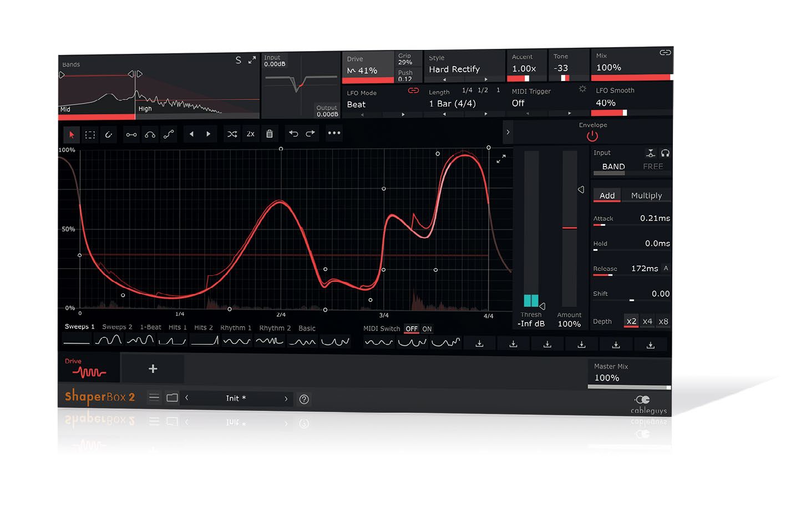Image resolution: width=791 pixels, height=532 pixels.
Task: Select the pointer edit tool
Action: pyautogui.click(x=71, y=134)
